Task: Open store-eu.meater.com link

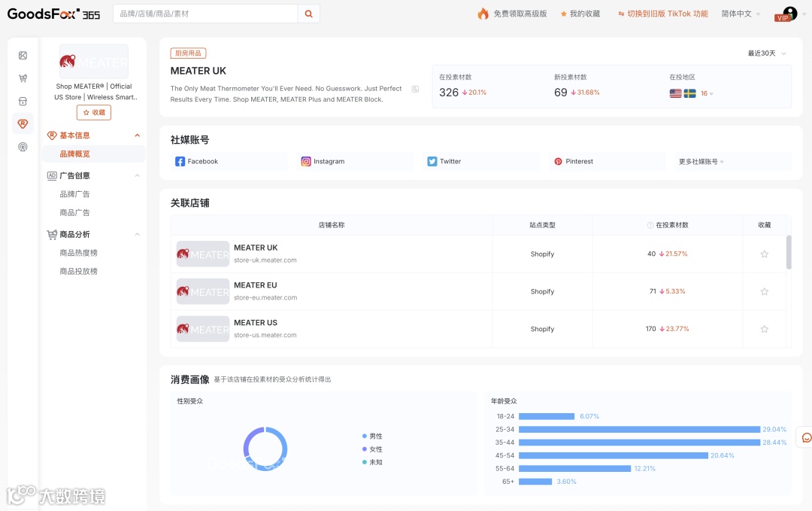Action: coord(265,297)
